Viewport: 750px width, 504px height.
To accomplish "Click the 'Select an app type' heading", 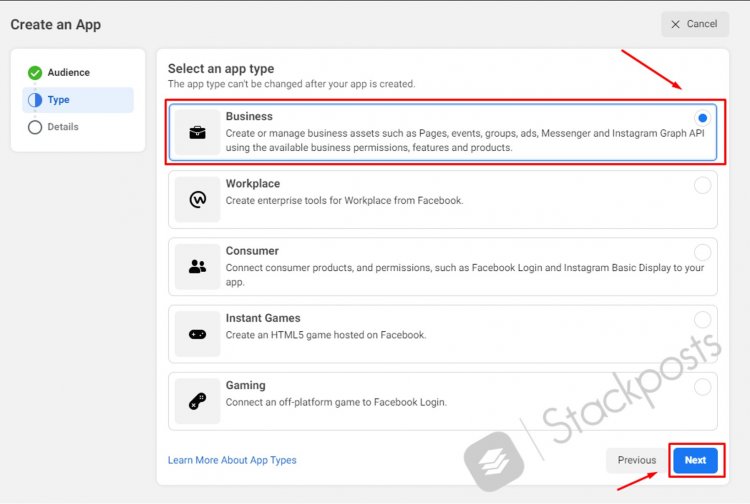I will [x=221, y=69].
